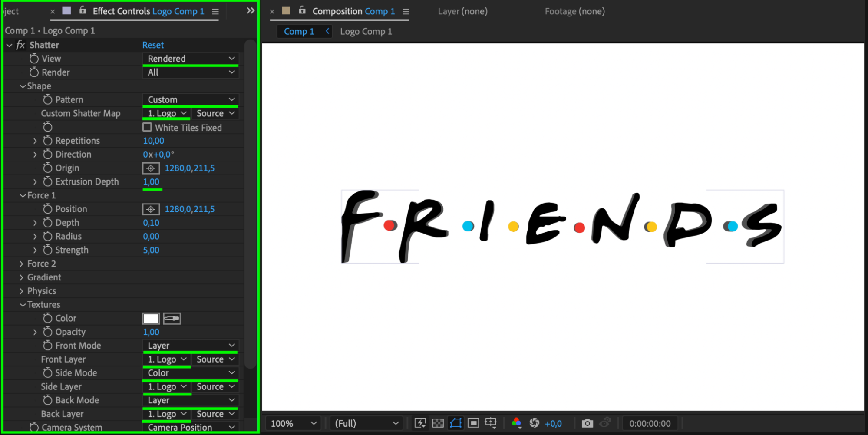Switch to the Effect Controls Logo Comp 1 tab

[x=149, y=11]
